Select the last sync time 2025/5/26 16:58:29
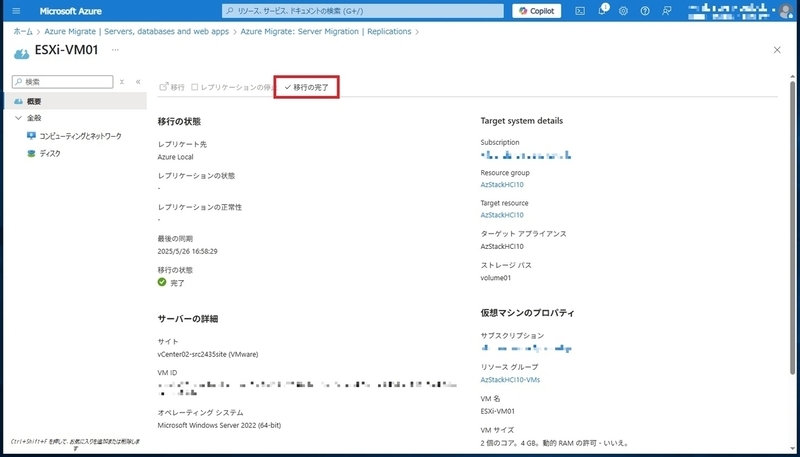This screenshot has width=800, height=457. [x=188, y=251]
